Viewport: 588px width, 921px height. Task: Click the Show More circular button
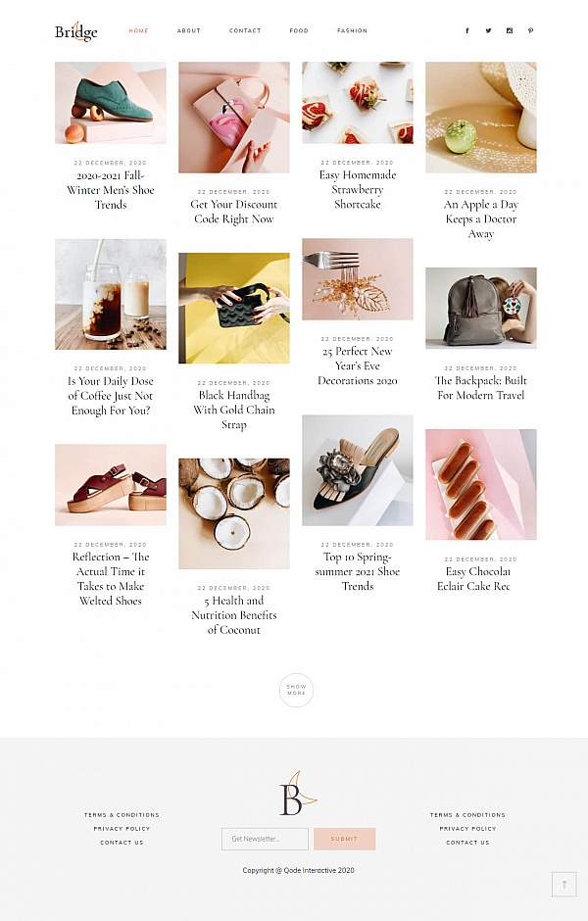pos(296,690)
